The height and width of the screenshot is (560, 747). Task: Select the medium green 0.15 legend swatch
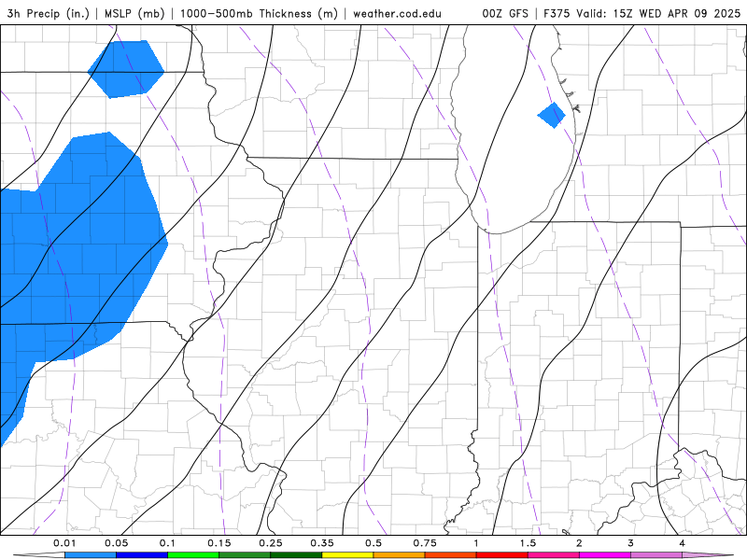pos(245,555)
